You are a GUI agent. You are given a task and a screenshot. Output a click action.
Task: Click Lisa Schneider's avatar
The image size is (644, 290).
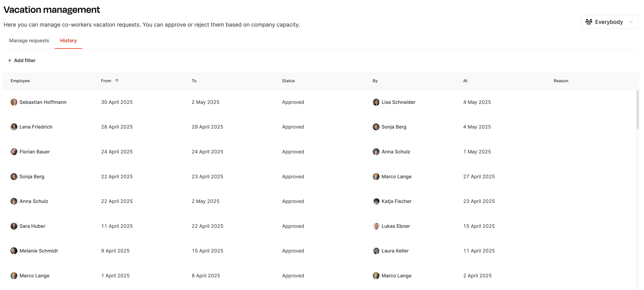point(376,102)
